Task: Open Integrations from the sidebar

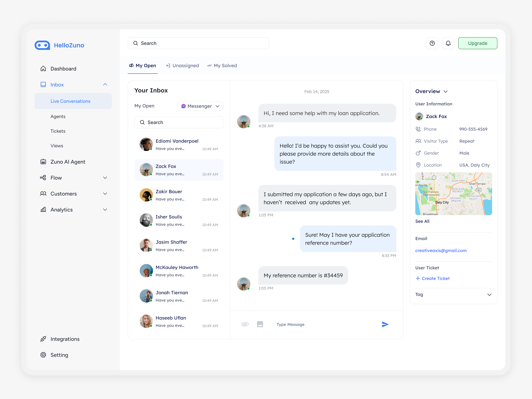Action: tap(65, 339)
